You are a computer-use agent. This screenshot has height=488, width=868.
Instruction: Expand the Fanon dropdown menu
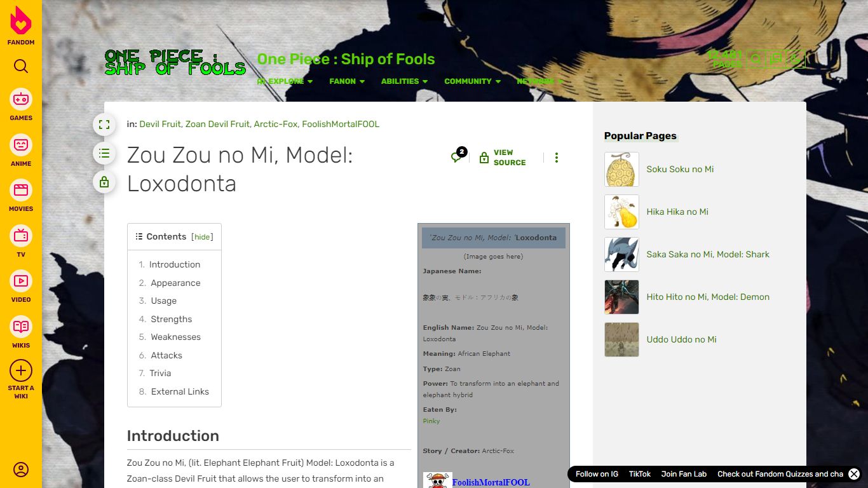(x=347, y=81)
